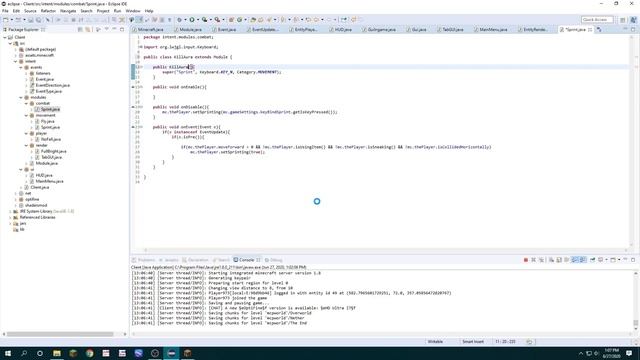The width and height of the screenshot is (640, 360).
Task: Click the Debug toolbar icon
Action: click(x=179, y=20)
